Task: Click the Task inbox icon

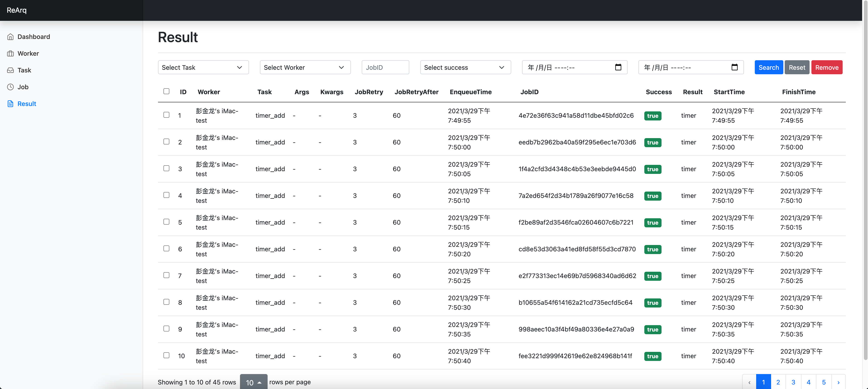Action: pyautogui.click(x=10, y=70)
